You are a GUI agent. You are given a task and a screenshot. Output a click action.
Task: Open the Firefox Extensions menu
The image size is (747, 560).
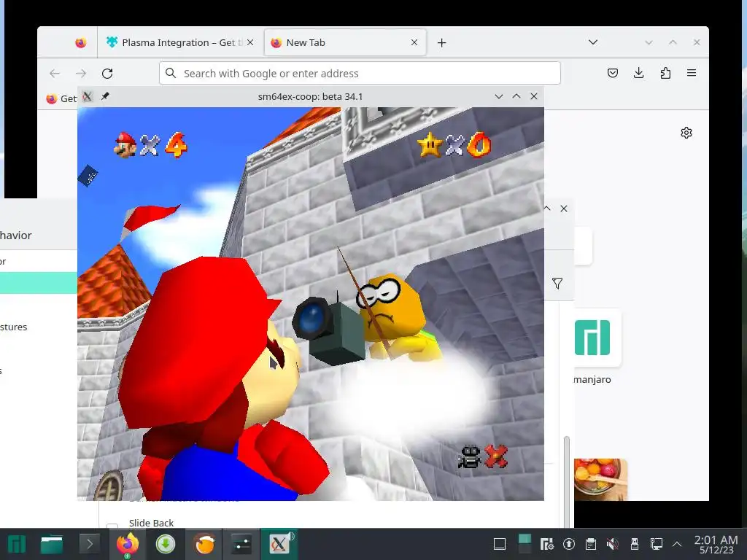(x=665, y=73)
